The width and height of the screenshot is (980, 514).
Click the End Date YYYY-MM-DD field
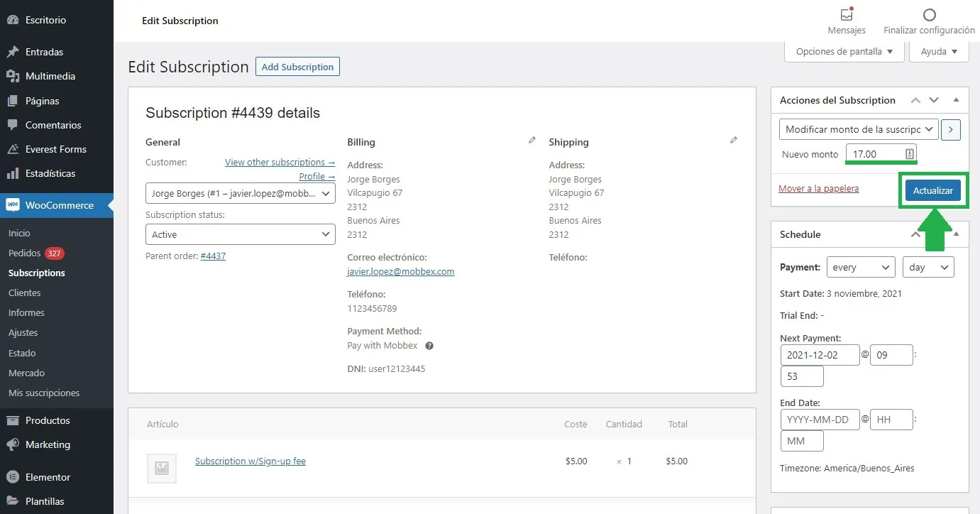820,420
